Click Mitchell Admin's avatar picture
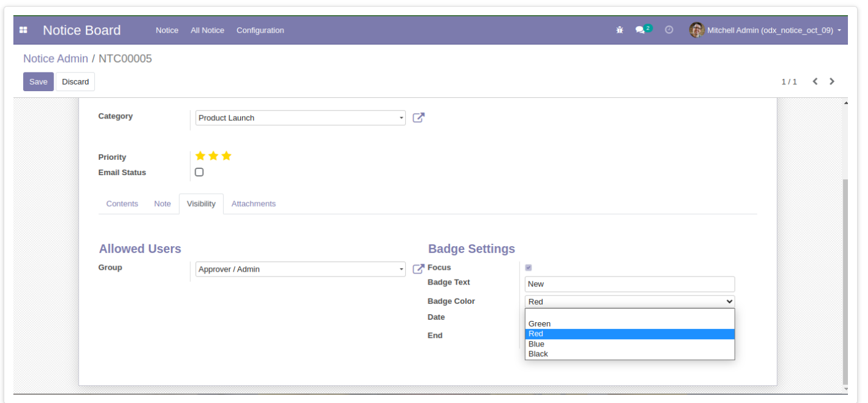 696,30
